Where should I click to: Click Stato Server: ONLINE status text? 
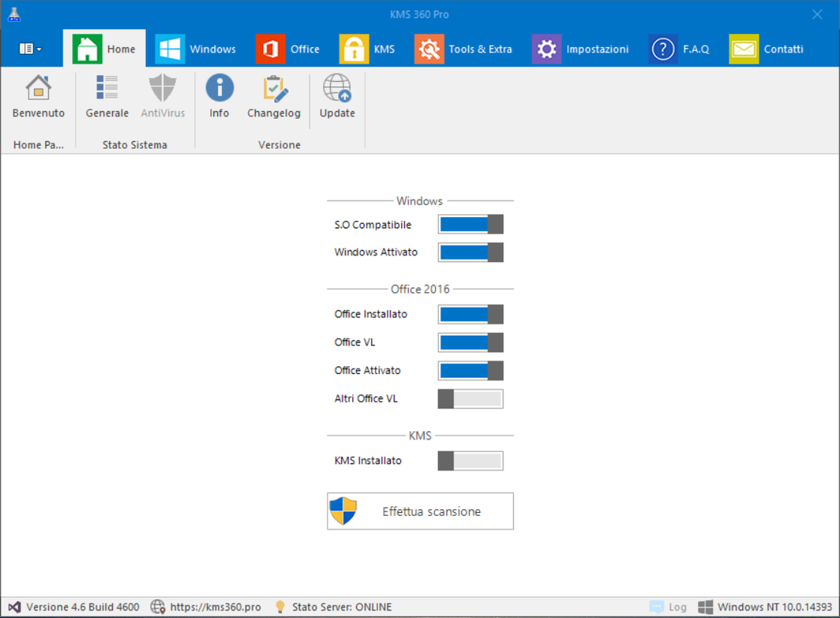[x=342, y=606]
